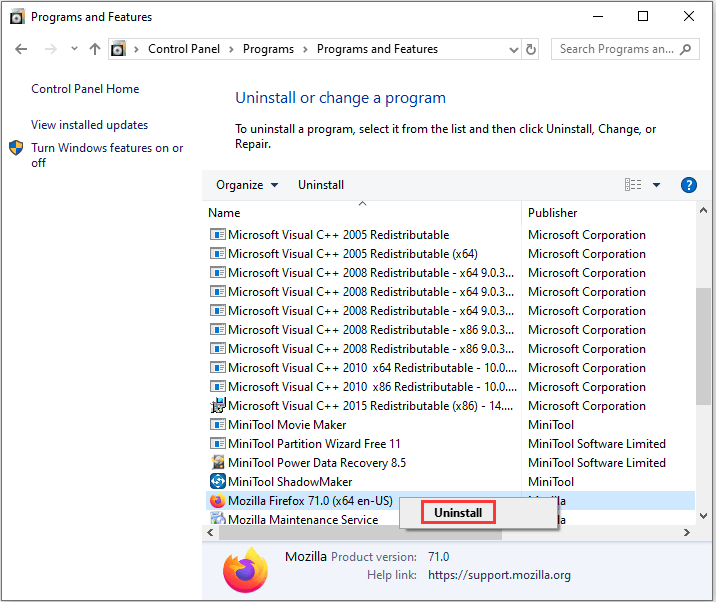The image size is (716, 602).
Task: Click the large Firefox logo in details pane
Action: [x=246, y=570]
